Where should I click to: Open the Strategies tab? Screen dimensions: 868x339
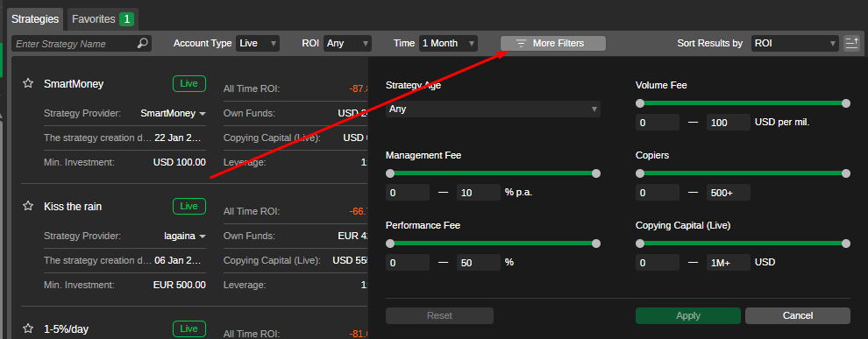pos(35,18)
